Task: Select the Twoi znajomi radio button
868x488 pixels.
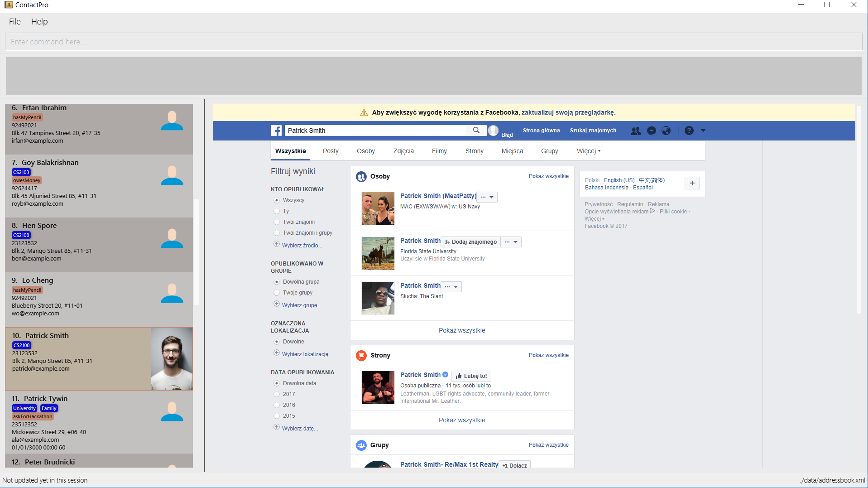Action: [277, 222]
